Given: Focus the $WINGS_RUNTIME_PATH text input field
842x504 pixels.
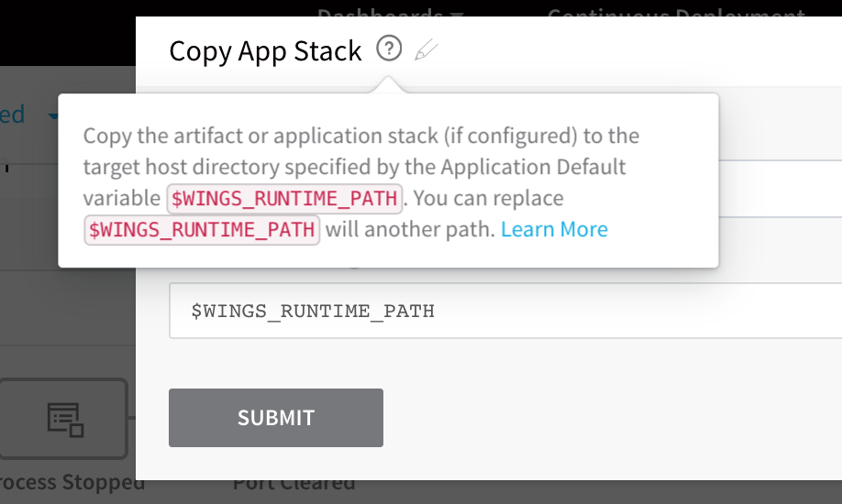Looking at the screenshot, I should pyautogui.click(x=505, y=311).
